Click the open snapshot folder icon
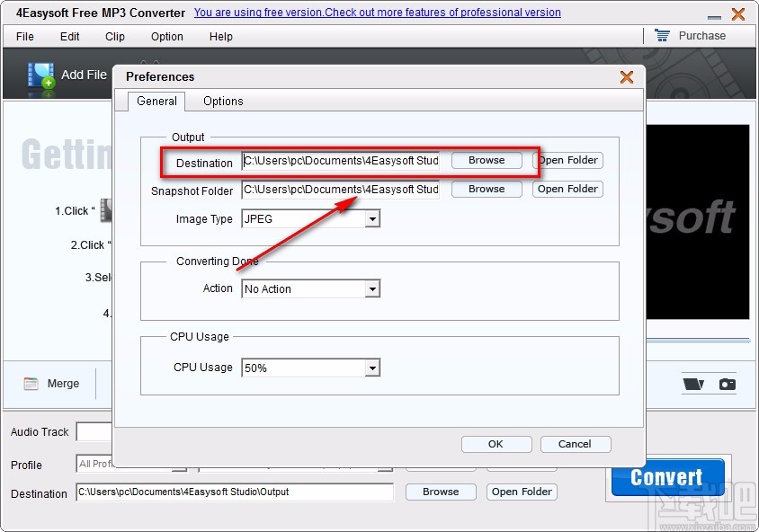The height and width of the screenshot is (532, 759). (x=693, y=384)
